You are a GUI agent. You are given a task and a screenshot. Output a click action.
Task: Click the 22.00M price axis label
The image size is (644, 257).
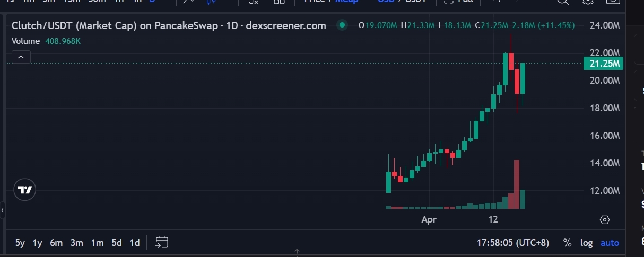(605, 52)
